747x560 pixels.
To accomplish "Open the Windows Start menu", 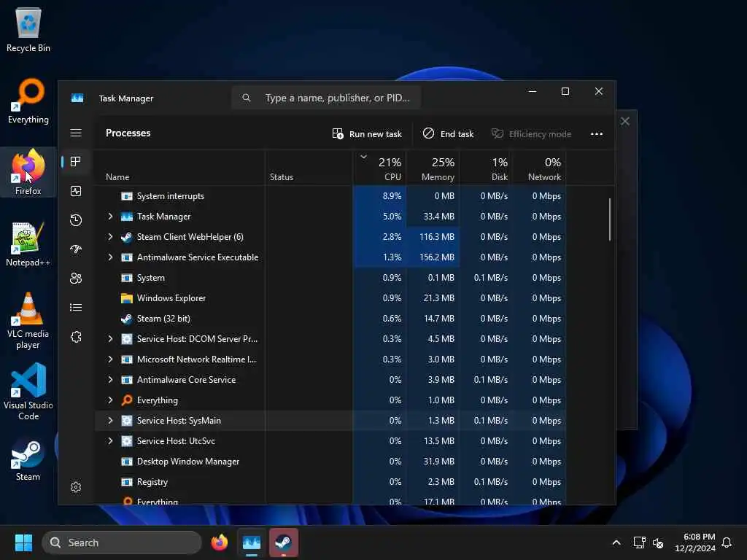I will (x=23, y=542).
